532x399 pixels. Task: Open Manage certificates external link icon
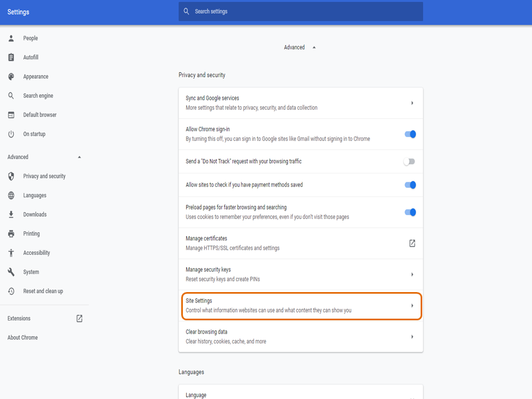pyautogui.click(x=412, y=243)
